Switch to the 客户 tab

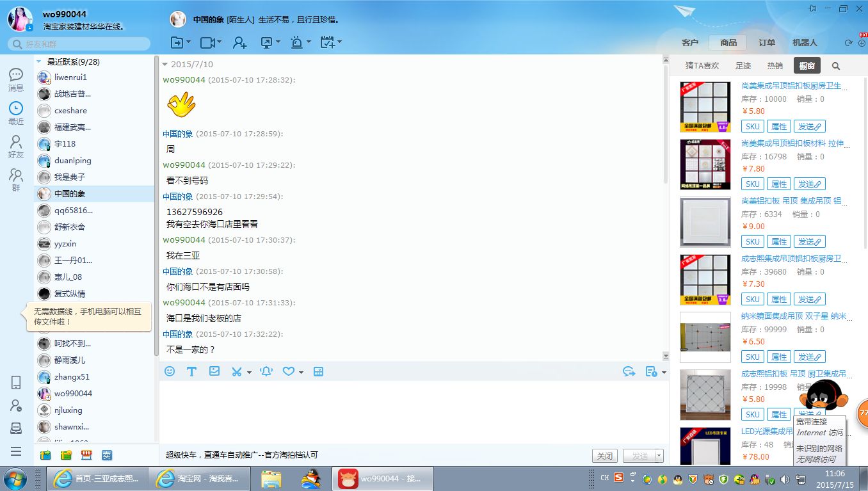(x=690, y=43)
